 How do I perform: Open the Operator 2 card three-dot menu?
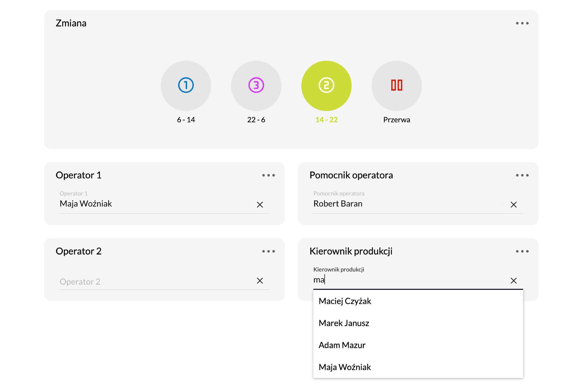point(268,251)
